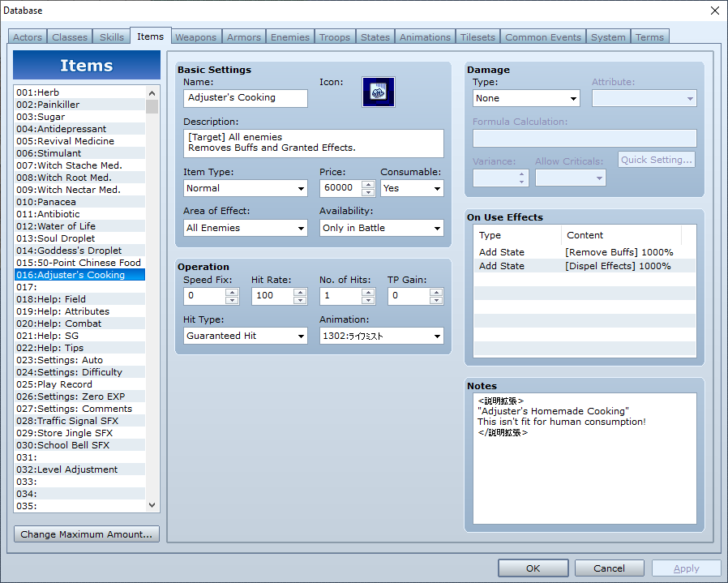728x583 pixels.
Task: Open the Common Events tab
Action: (542, 37)
